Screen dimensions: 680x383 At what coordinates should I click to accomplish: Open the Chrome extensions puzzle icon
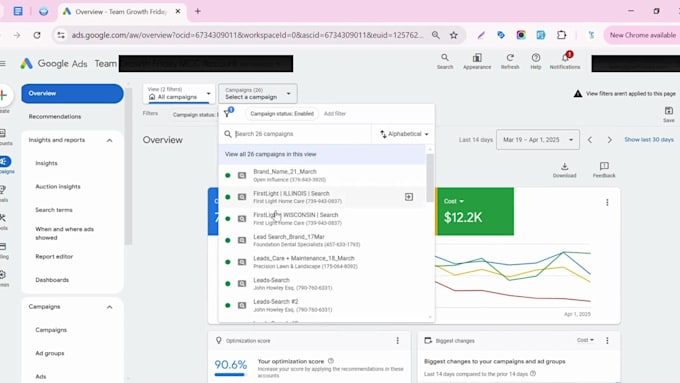(x=561, y=35)
